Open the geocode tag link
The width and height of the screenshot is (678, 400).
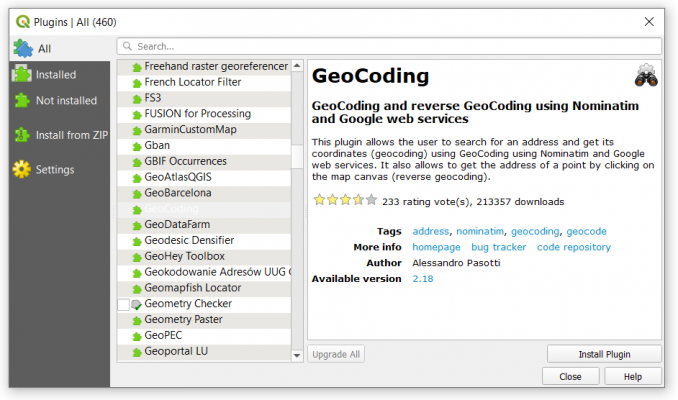pyautogui.click(x=586, y=231)
